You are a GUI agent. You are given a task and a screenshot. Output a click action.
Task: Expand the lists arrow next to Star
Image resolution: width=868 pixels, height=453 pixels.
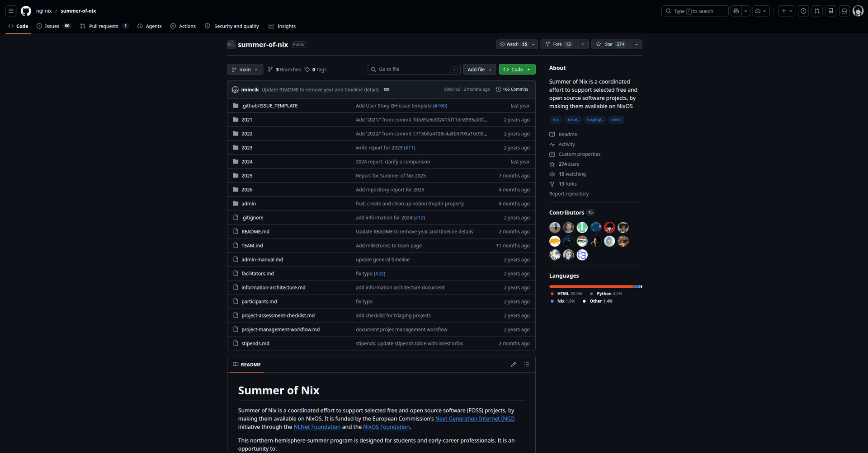point(636,44)
